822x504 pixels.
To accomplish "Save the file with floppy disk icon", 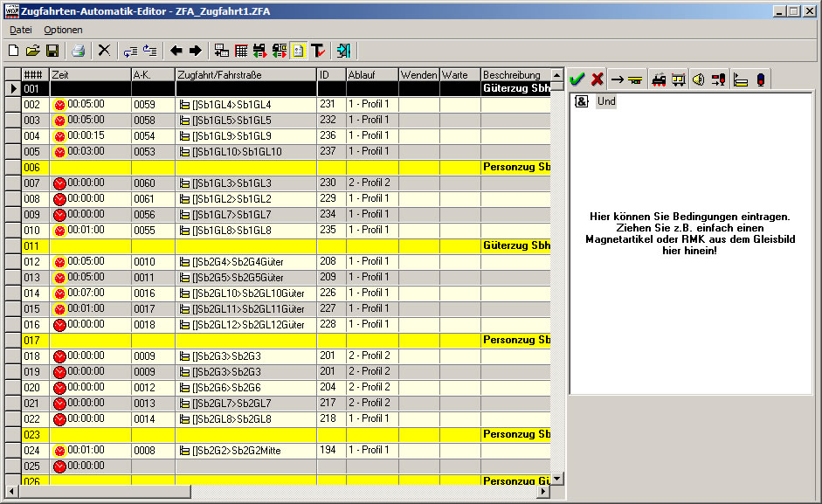I will click(52, 51).
